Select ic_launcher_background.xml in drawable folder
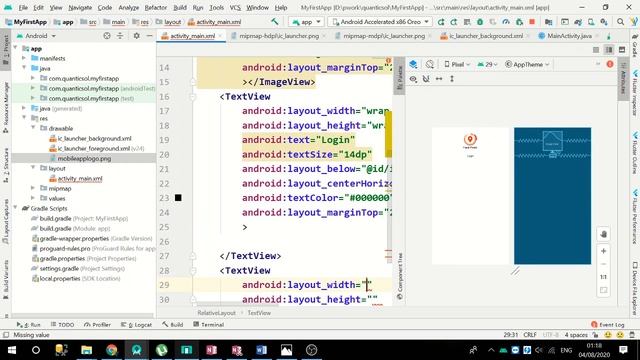Screen dimensions: 640x360 (x=94, y=138)
